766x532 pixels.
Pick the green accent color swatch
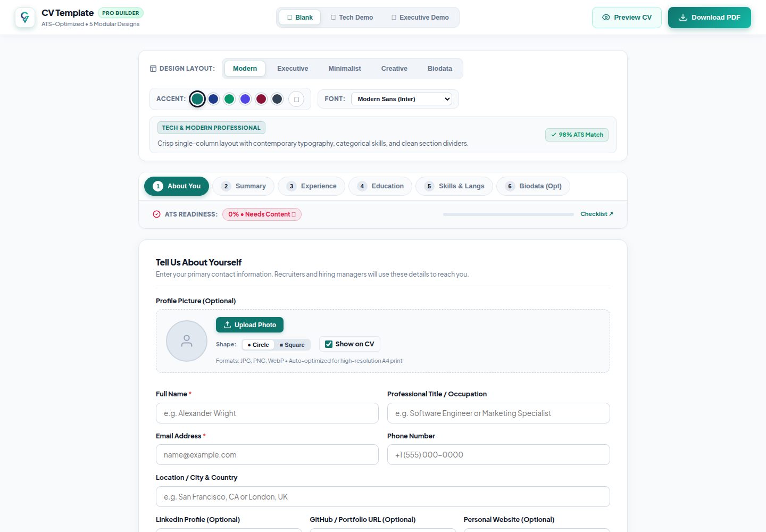[x=229, y=99]
